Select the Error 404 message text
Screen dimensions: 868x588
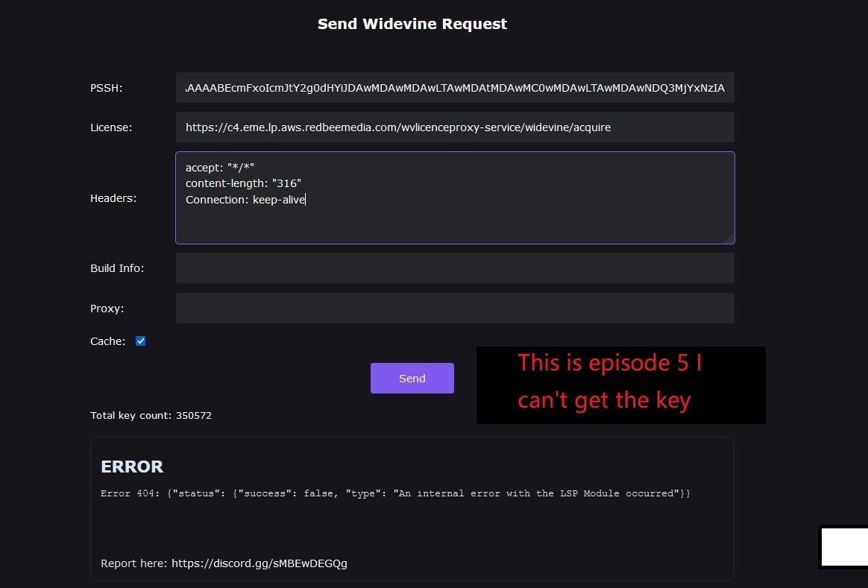coord(395,493)
